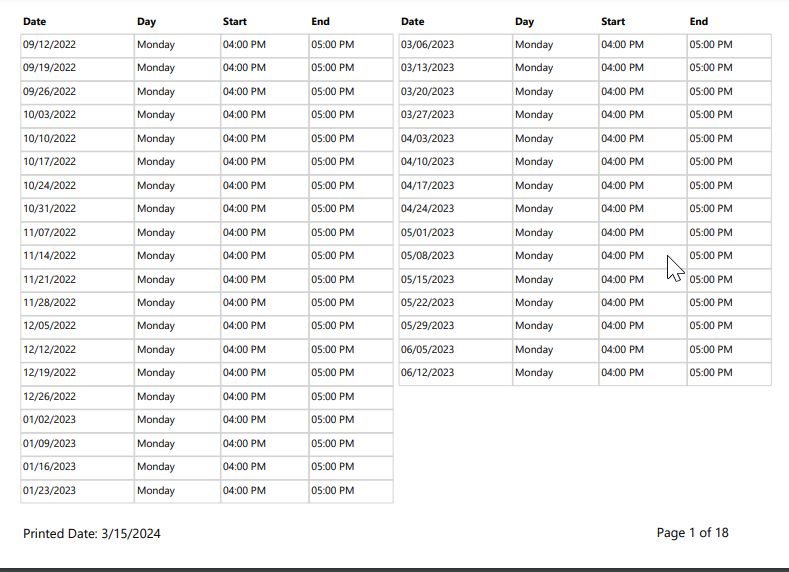Viewport: 789px width, 572px height.
Task: Click the Page 1 of 18 indicator
Action: pos(692,533)
